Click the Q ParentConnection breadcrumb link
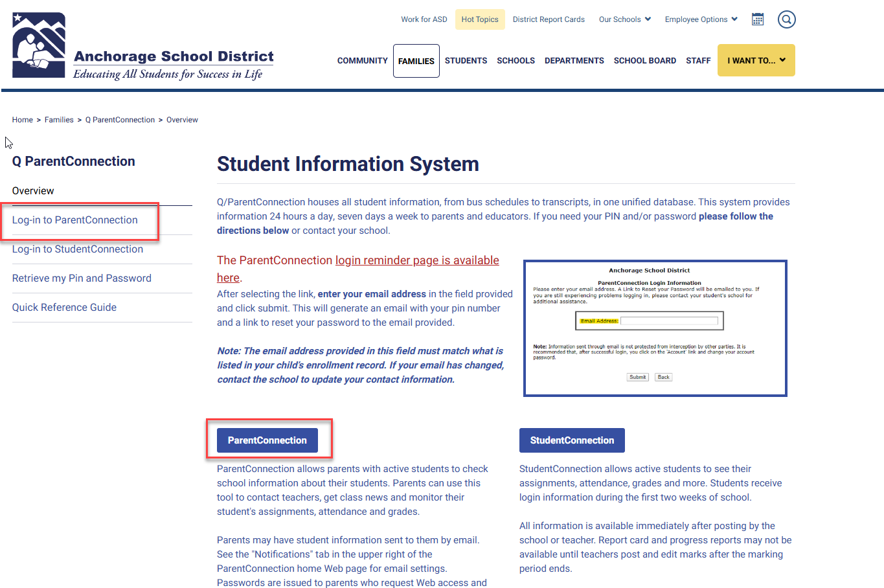Screen dimensions: 884x588 (x=120, y=120)
